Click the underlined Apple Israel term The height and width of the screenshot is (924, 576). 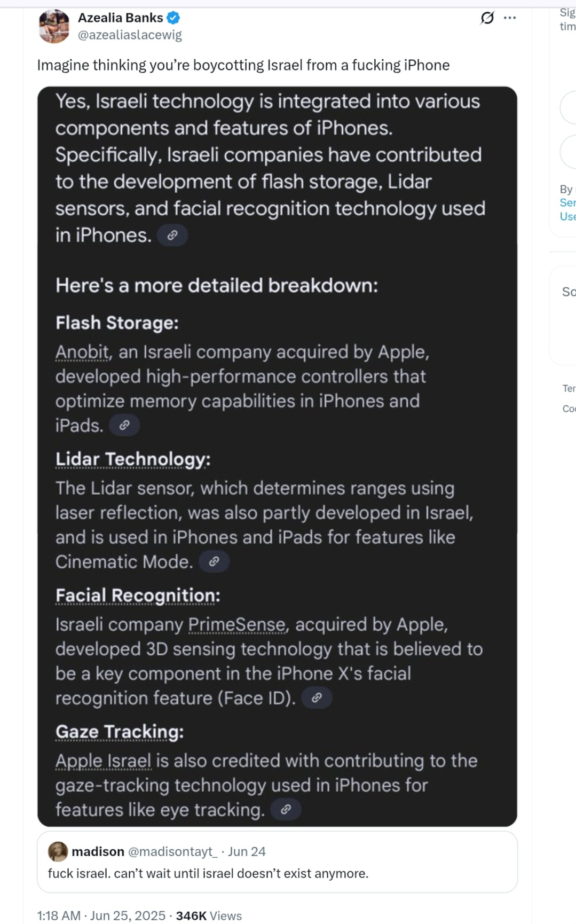click(103, 761)
